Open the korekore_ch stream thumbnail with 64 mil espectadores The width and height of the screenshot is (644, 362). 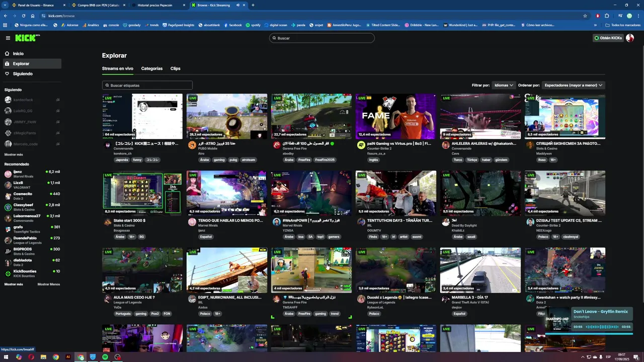tap(142, 116)
